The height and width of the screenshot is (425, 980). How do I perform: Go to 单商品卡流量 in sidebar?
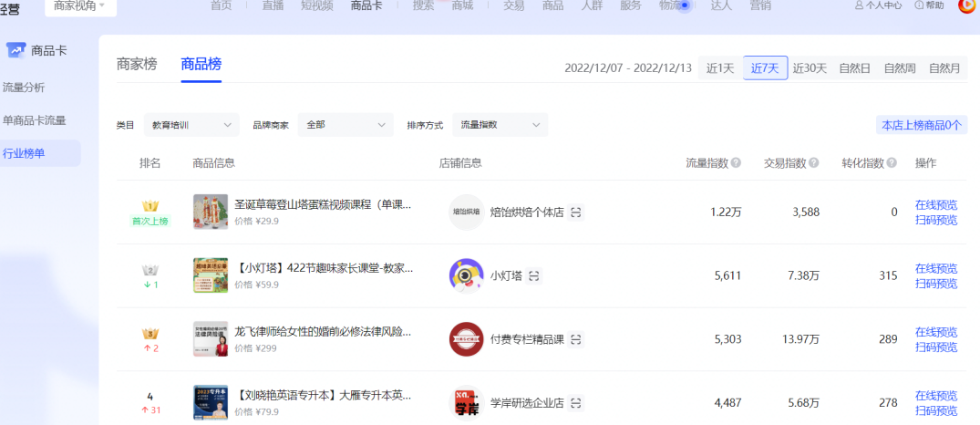click(x=35, y=120)
